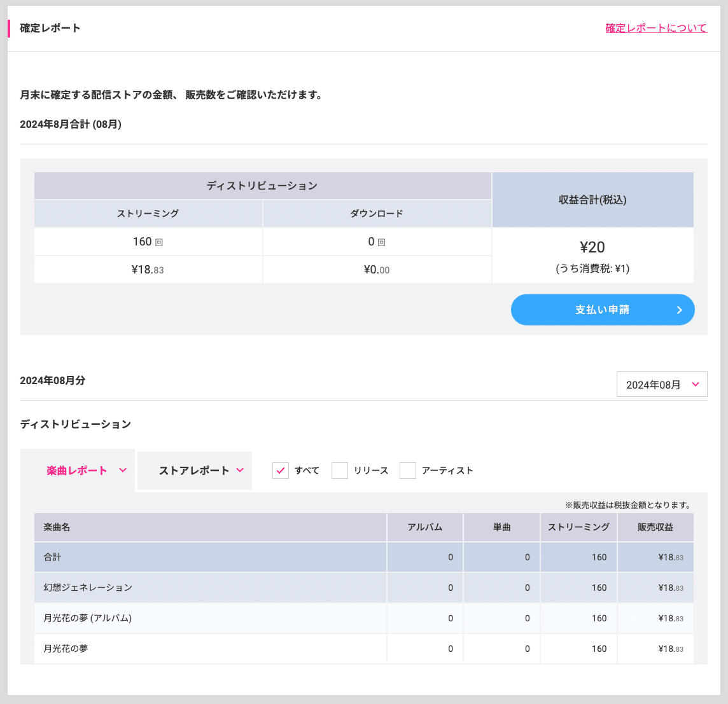This screenshot has width=728, height=704.
Task: Click the 160回 streaming count cell
Action: pos(148,241)
